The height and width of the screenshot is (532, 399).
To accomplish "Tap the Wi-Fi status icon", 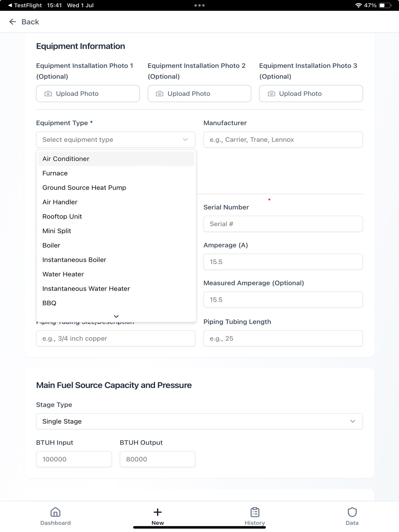I will coord(358,5).
